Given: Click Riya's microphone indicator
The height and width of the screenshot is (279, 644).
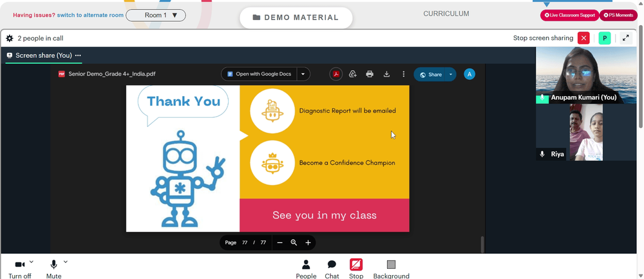Looking at the screenshot, I should click(x=542, y=154).
